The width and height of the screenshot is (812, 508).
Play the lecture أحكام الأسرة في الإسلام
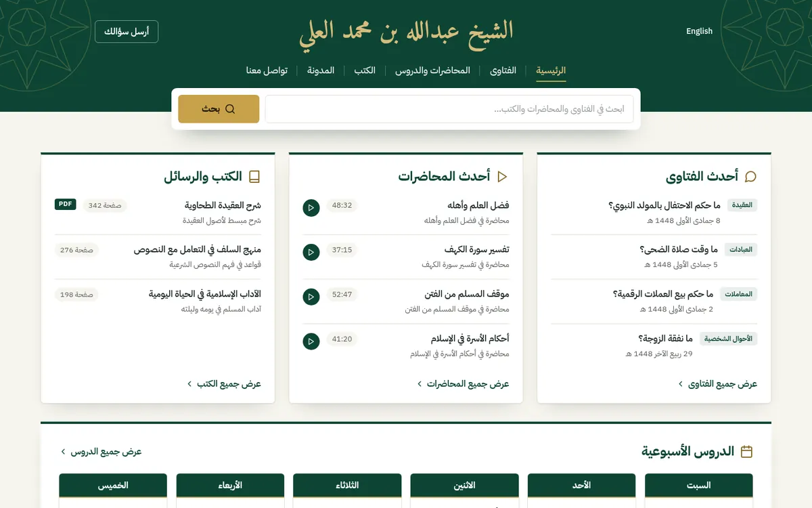pyautogui.click(x=311, y=341)
